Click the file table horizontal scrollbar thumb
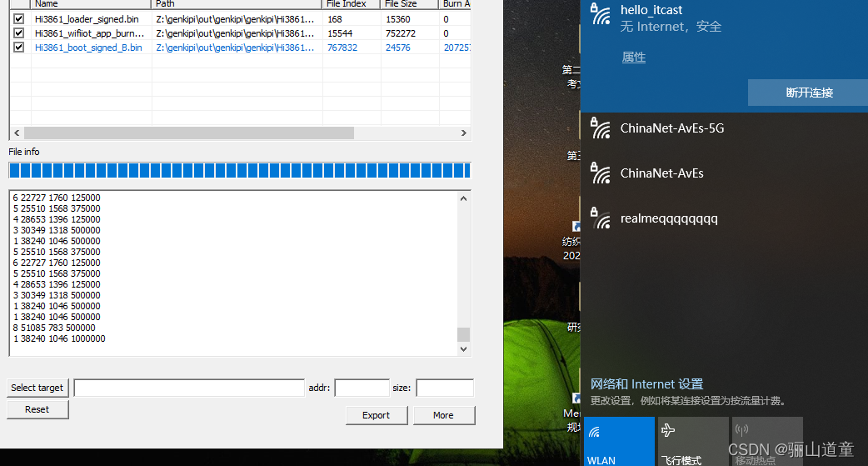Image resolution: width=868 pixels, height=466 pixels. 189,133
